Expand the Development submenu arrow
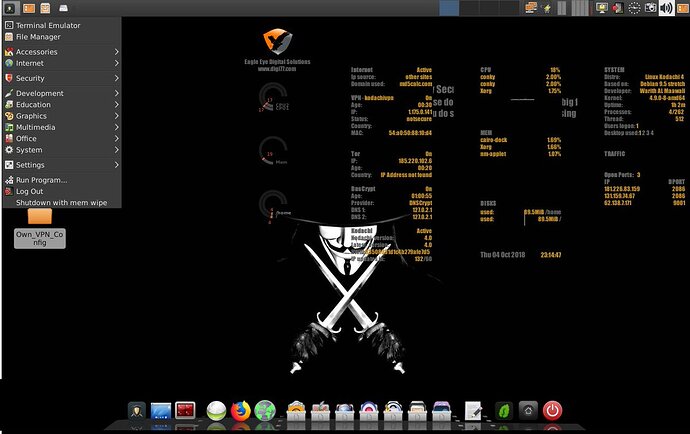690x434 pixels. [x=117, y=93]
